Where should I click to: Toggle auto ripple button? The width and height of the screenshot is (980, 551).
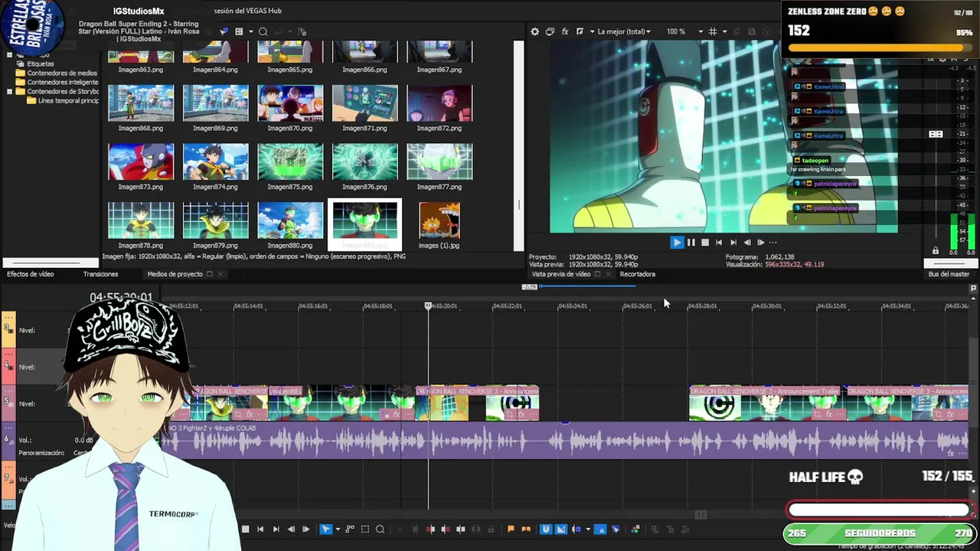coord(577,529)
